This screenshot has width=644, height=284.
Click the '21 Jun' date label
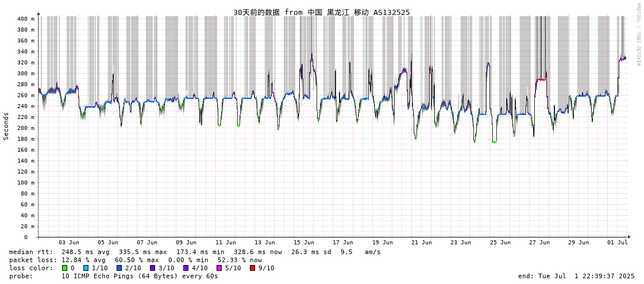[x=422, y=243]
